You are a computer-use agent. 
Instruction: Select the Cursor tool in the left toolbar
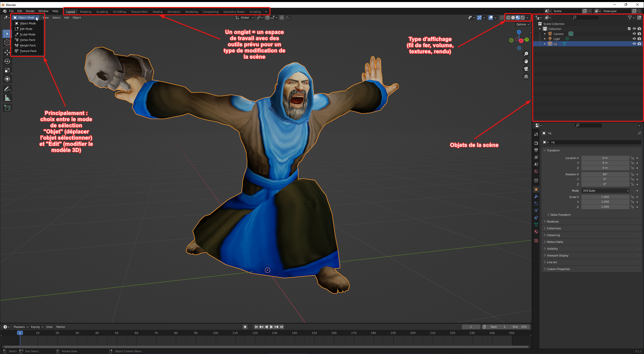[7, 43]
